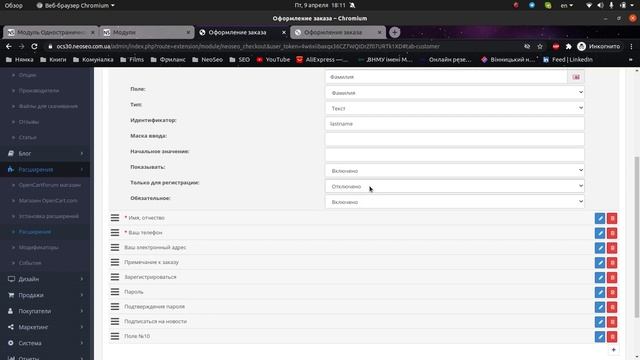Grab the drag handle of 'Ваш телефон'
Screen dimensions: 640x360
115,232
